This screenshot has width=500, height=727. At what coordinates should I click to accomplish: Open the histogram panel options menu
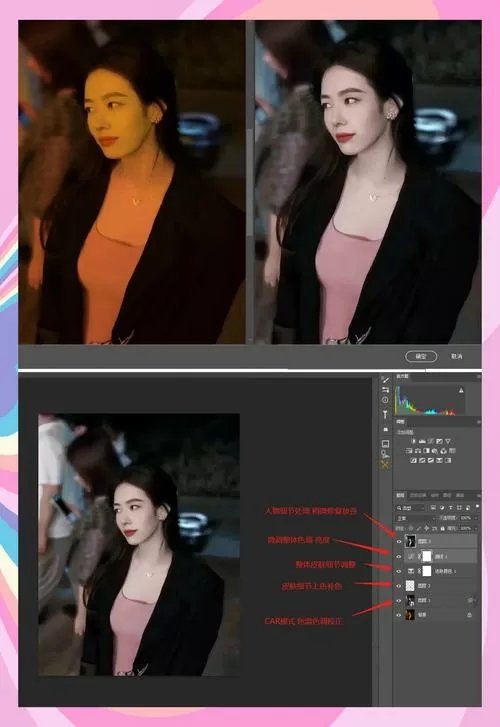tap(479, 376)
